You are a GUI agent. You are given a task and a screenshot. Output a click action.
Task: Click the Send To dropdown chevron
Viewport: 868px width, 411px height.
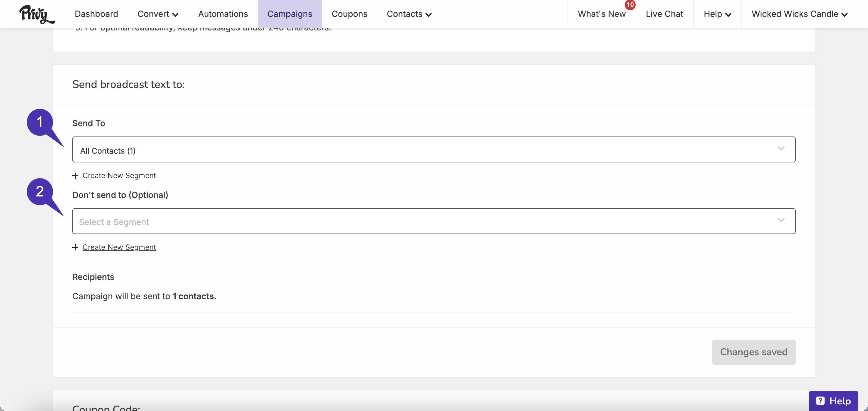tap(781, 148)
